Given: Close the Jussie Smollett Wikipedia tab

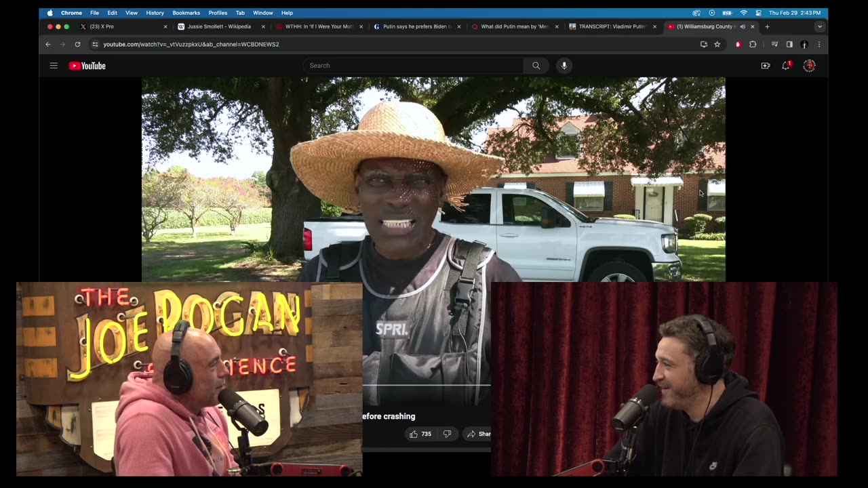Looking at the screenshot, I should click(x=263, y=26).
